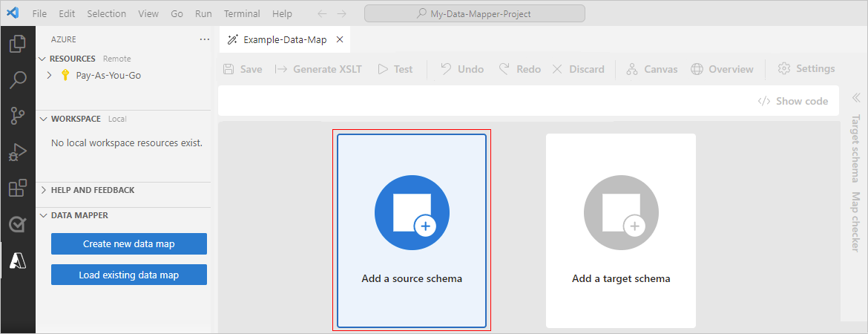
Task: Open the Search view icon
Action: pos(18,79)
